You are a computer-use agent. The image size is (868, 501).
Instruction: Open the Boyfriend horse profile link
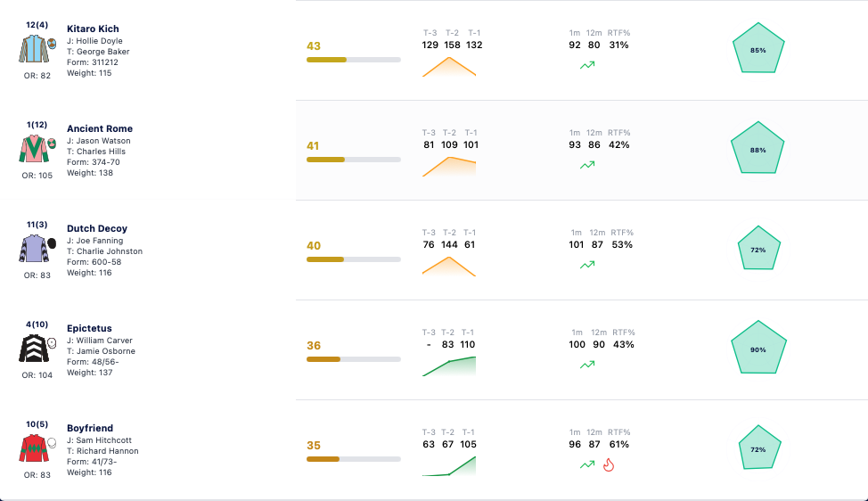point(90,428)
